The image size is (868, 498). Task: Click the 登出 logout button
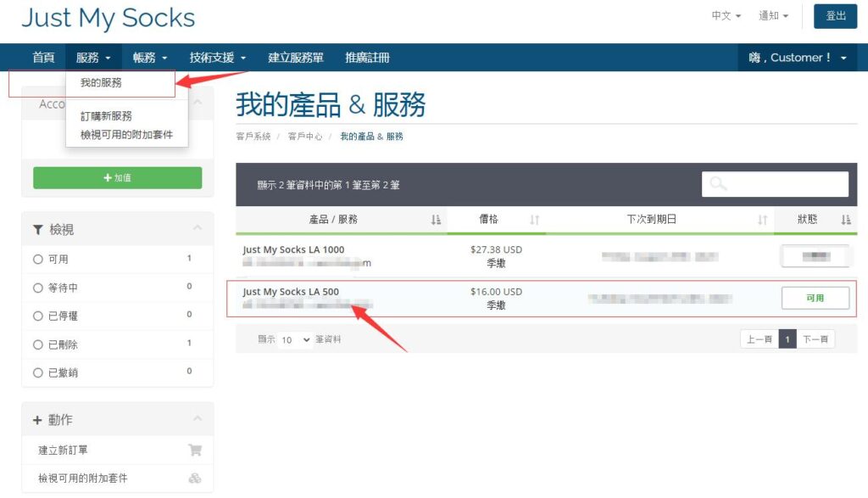[x=835, y=16]
